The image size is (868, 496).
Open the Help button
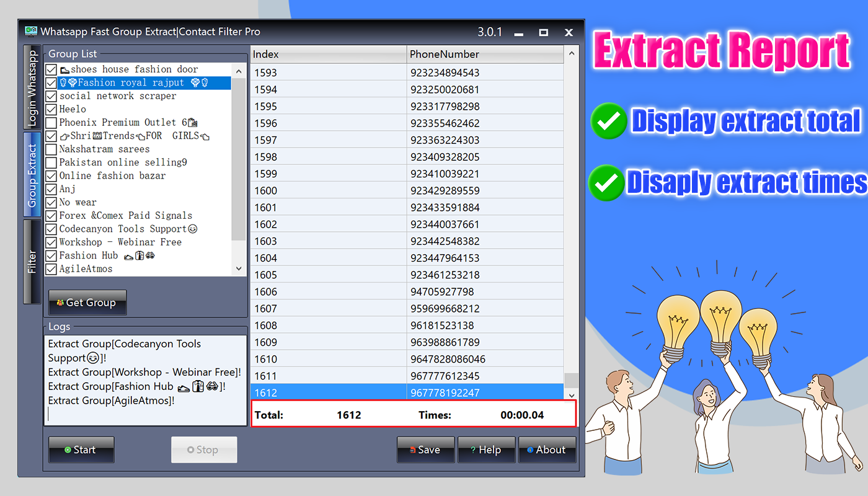tap(487, 449)
